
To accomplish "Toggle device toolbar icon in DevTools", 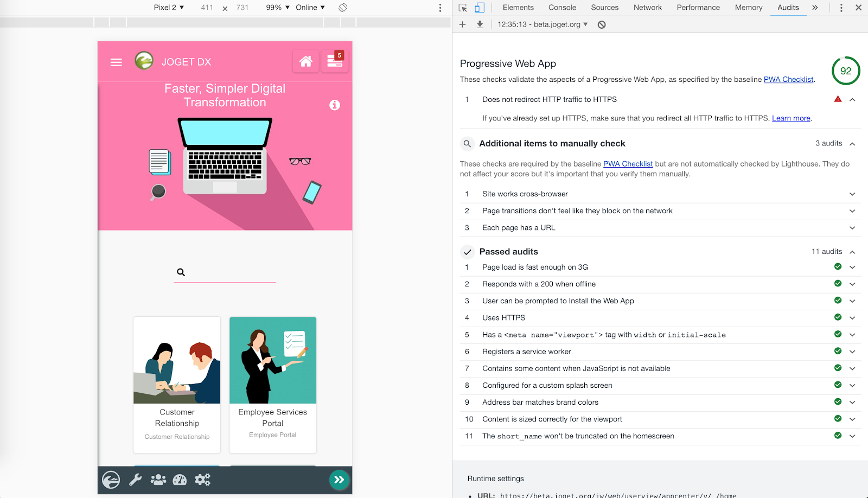I will 480,8.
